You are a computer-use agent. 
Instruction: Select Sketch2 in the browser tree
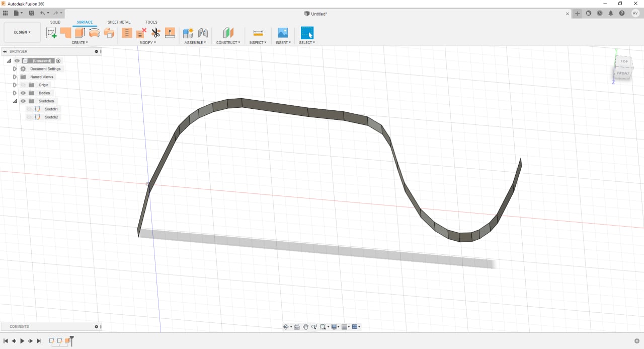point(51,117)
